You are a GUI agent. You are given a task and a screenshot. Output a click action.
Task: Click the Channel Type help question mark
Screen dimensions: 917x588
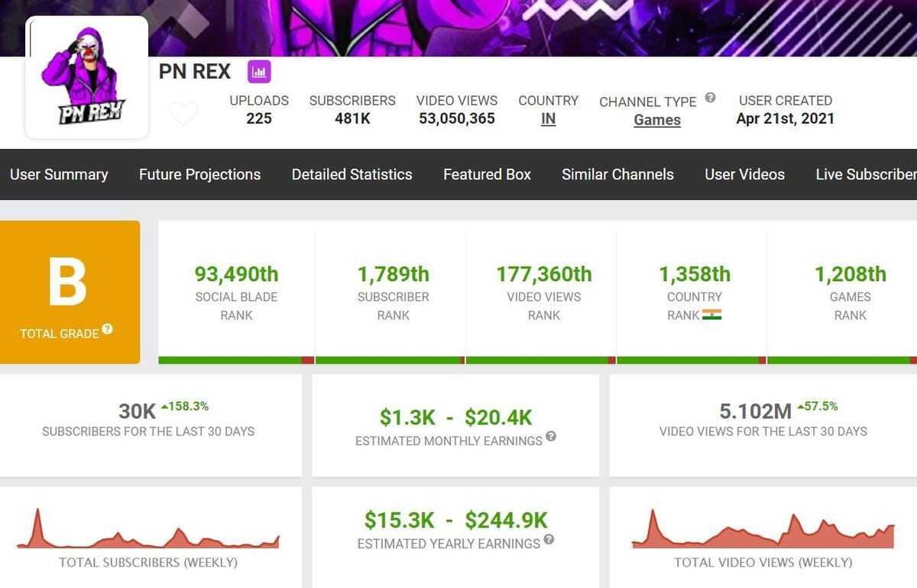[x=710, y=96]
